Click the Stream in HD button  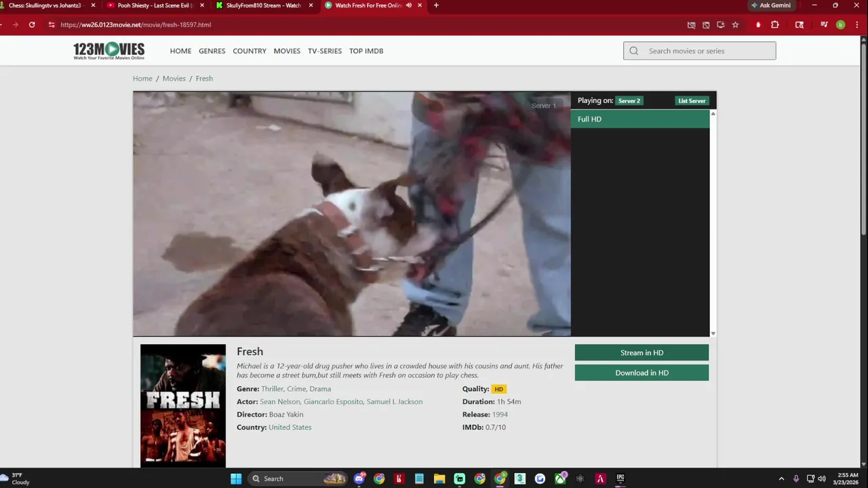(x=642, y=352)
